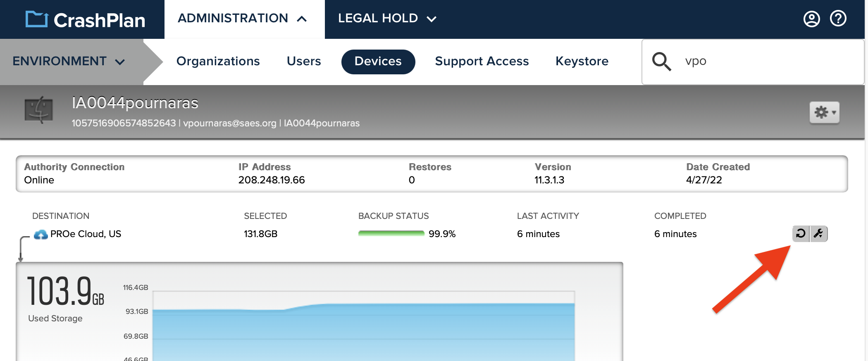Click the vpournaras@saes.org email text

tap(230, 123)
